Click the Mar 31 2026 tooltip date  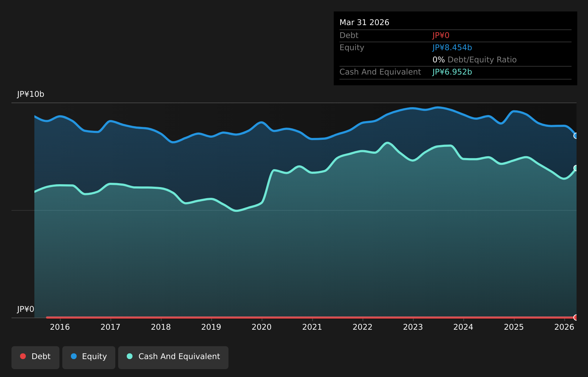click(x=364, y=23)
